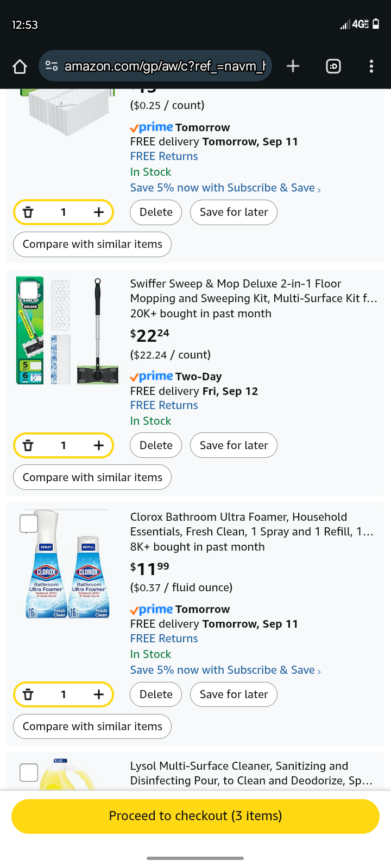Open the tab switcher icon

[333, 66]
